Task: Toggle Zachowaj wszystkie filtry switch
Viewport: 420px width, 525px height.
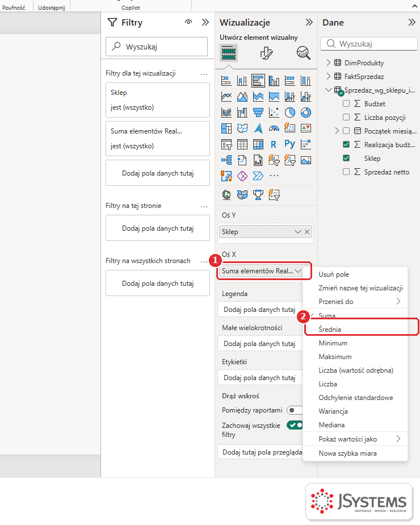Action: pos(295,425)
